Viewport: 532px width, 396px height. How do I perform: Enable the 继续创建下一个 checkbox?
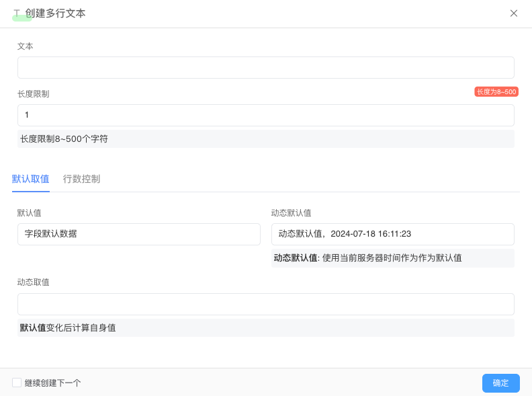(17, 383)
